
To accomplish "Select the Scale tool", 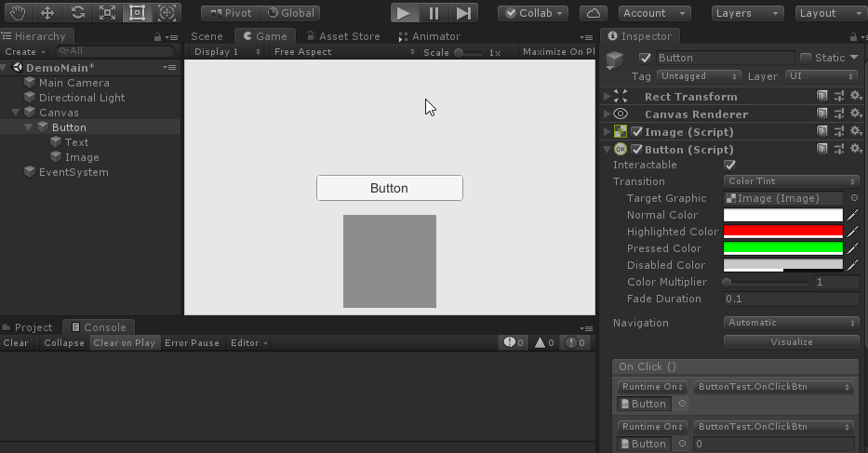I will tap(107, 13).
